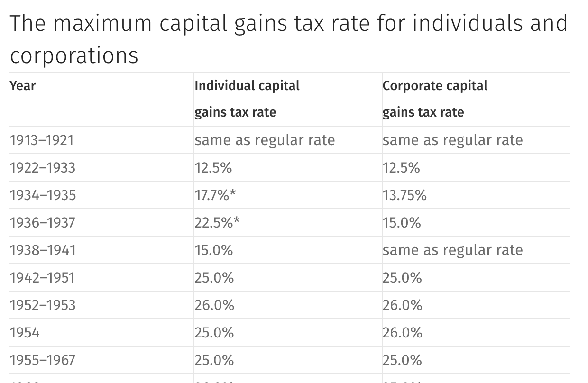Select corporate 12.5% rate for 1922–1933
This screenshot has height=383, width=588.
(x=401, y=168)
